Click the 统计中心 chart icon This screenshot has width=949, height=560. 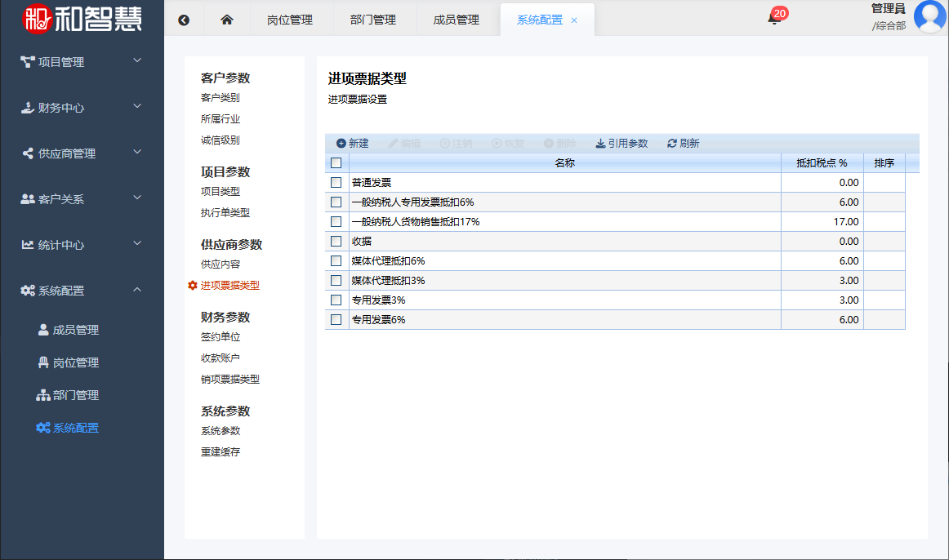[x=28, y=245]
